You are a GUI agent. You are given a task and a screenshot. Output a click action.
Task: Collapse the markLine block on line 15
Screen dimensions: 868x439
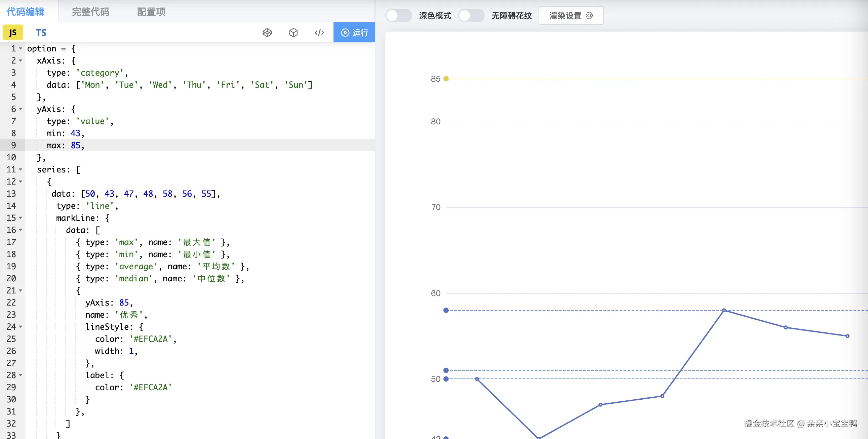tap(20, 218)
